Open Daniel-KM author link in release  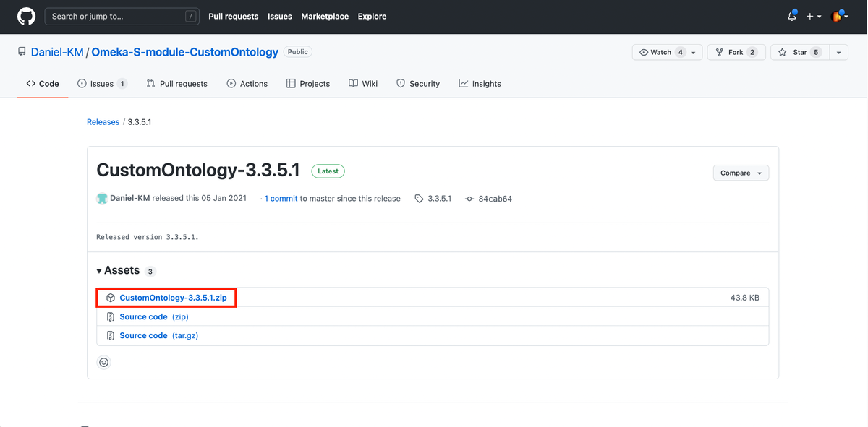[x=130, y=198]
